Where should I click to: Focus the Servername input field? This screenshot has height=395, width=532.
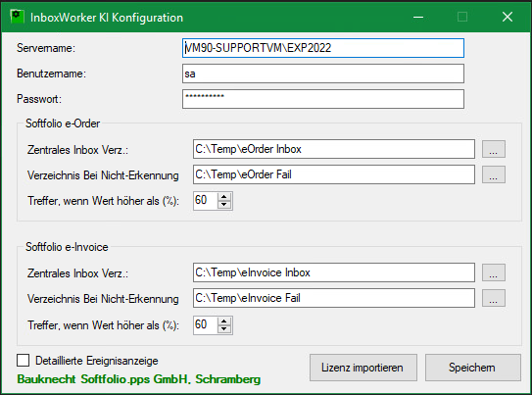(323, 48)
